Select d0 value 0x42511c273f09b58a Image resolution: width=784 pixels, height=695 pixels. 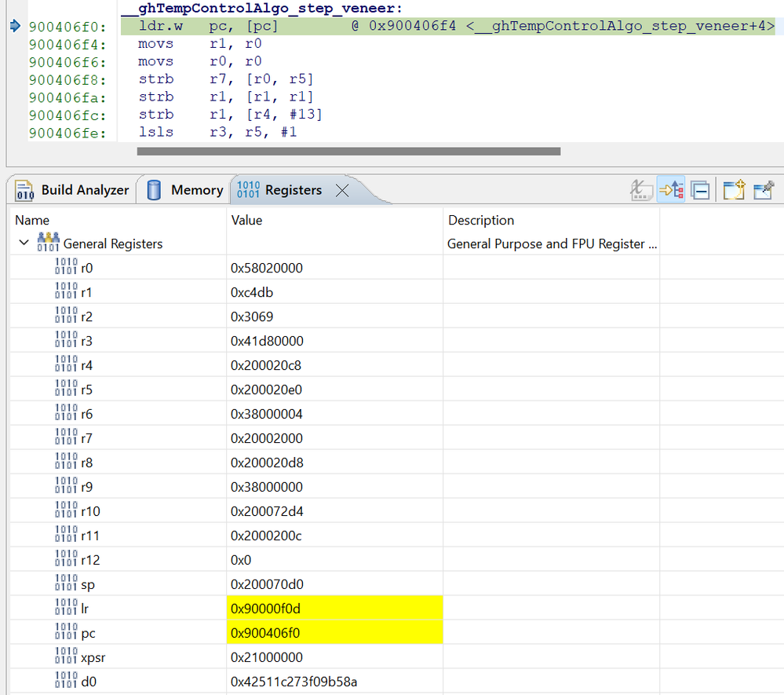(294, 682)
